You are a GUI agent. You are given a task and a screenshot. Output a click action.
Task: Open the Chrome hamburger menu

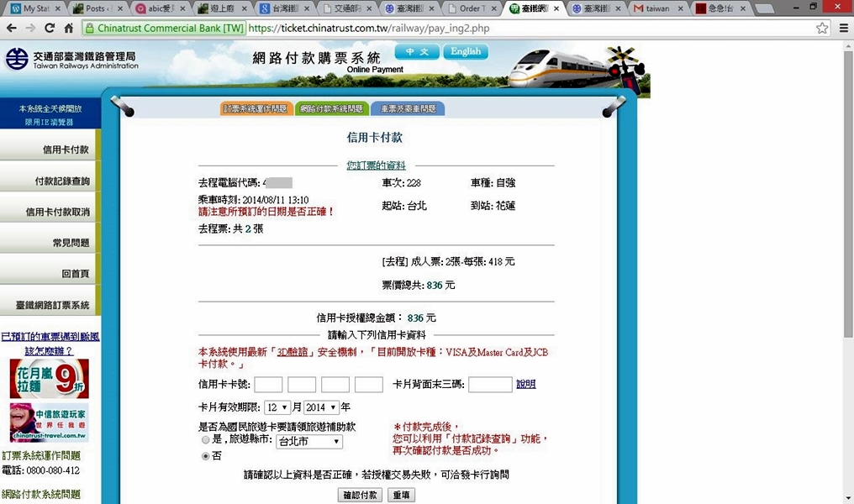(842, 28)
